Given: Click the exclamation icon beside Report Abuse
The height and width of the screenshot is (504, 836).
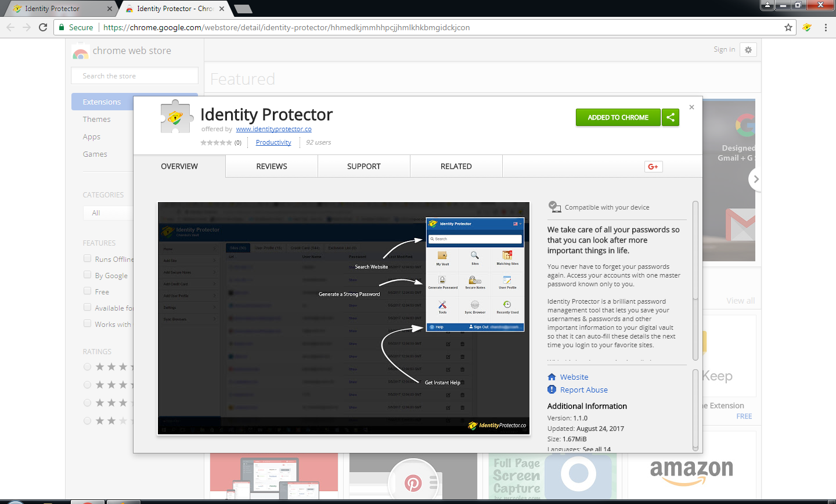Looking at the screenshot, I should pyautogui.click(x=552, y=390).
